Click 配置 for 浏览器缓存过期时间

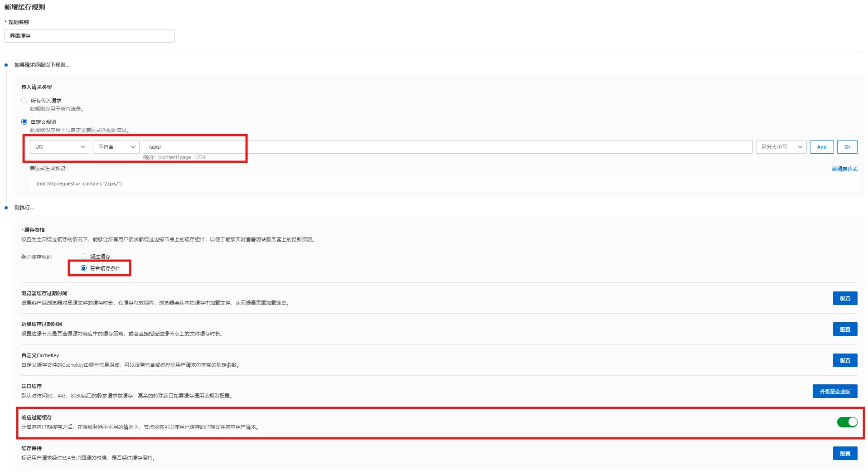pos(845,298)
